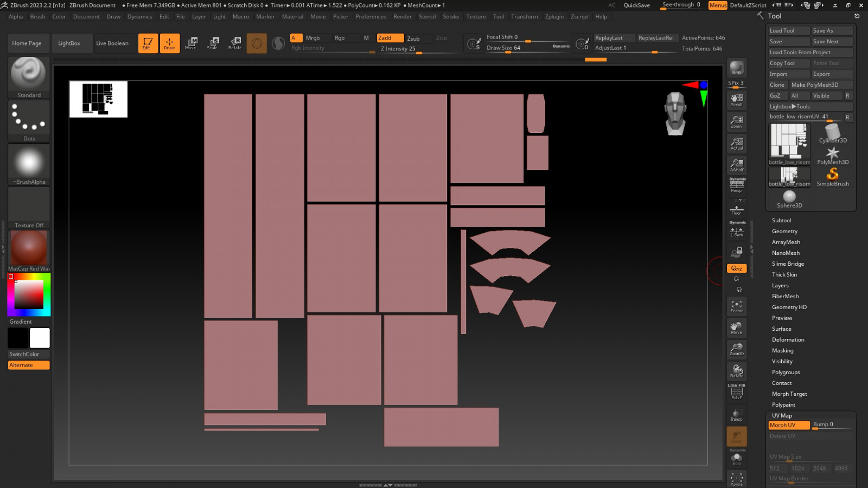
Task: Expand the Geometry subpalette
Action: (784, 232)
